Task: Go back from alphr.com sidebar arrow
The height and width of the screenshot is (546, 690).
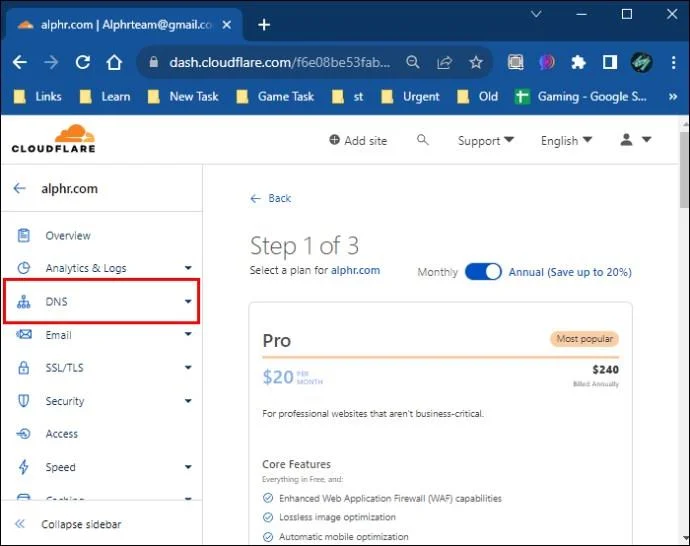Action: tap(19, 188)
